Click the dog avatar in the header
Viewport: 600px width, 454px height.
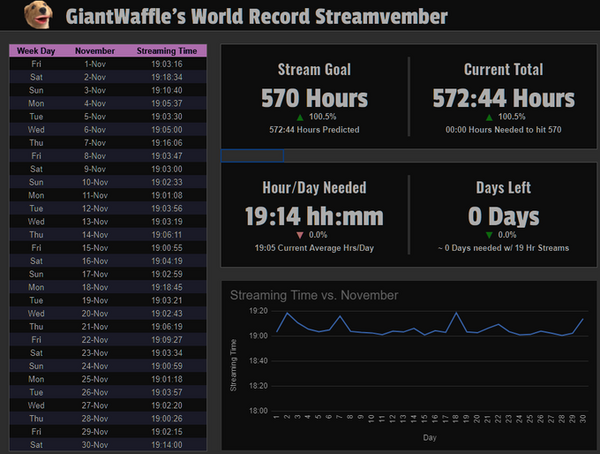[35, 15]
